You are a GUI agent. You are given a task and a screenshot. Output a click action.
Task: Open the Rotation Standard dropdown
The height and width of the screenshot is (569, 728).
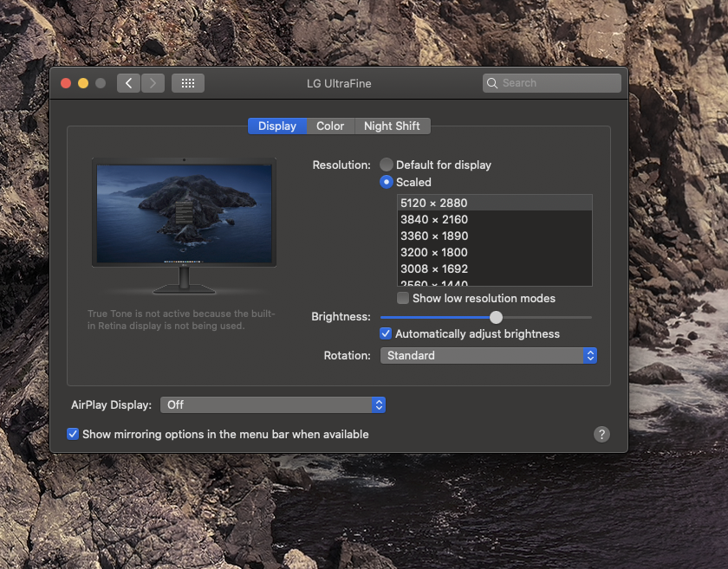tap(489, 355)
